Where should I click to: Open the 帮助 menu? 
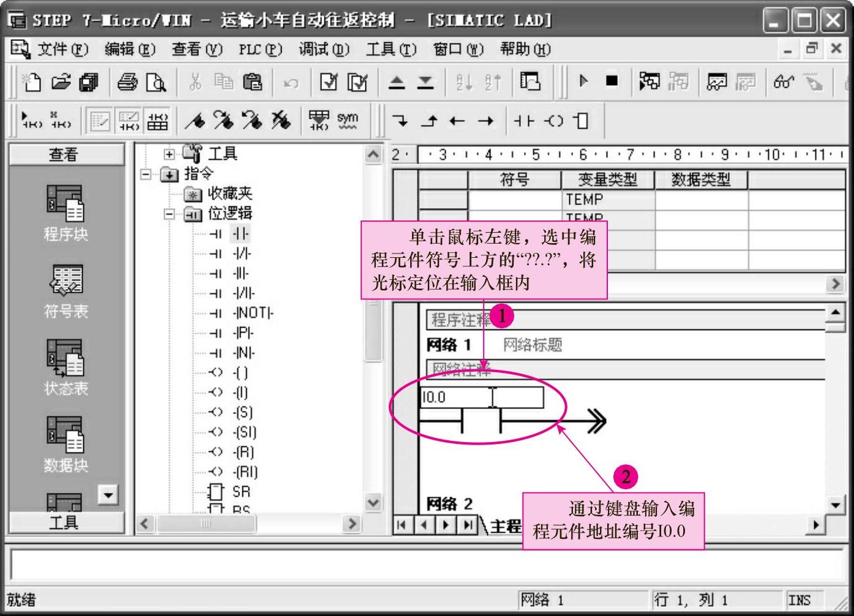pos(525,49)
